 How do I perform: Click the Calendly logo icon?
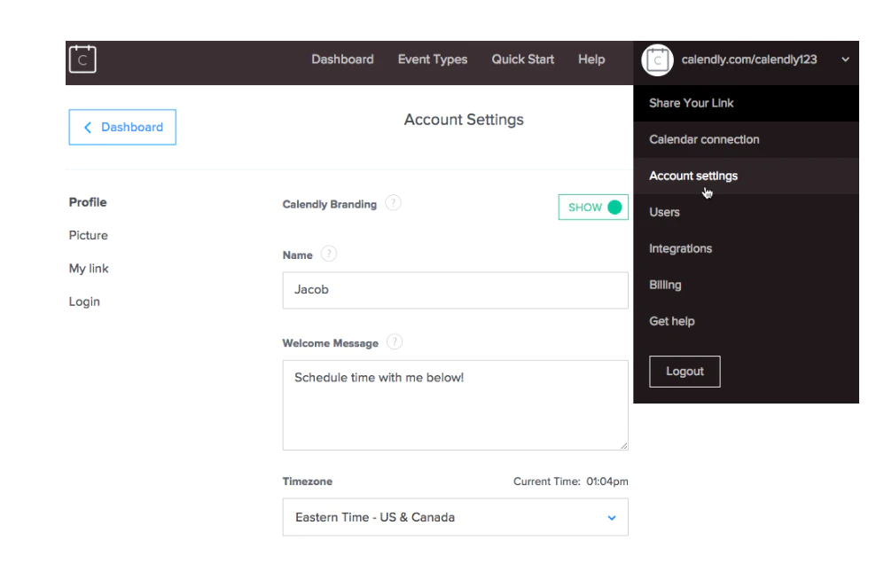[x=82, y=59]
